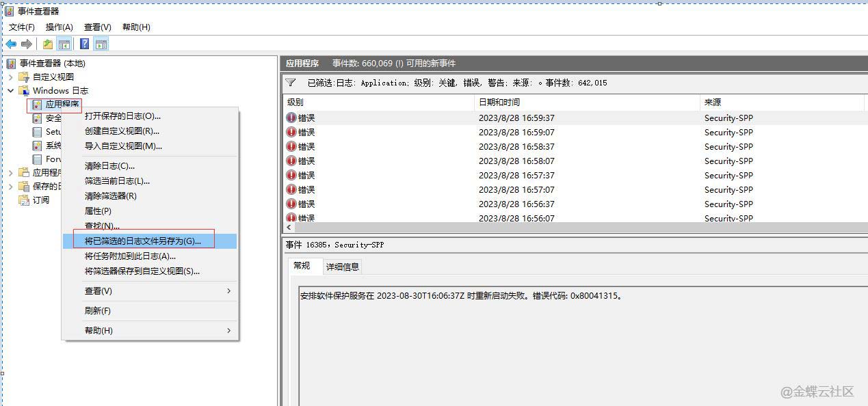Click the filter funnel icon above event list
Viewport: 868px width, 406px height.
tap(291, 83)
